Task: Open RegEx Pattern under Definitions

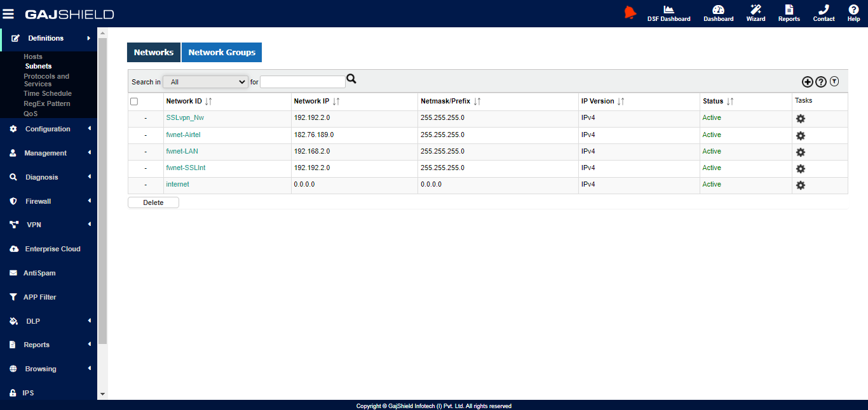Action: pyautogui.click(x=47, y=103)
